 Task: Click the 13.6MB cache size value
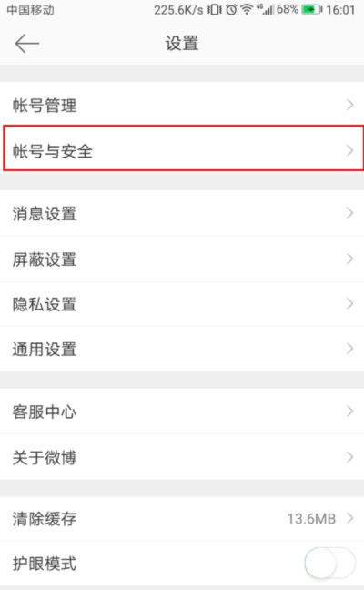[311, 518]
